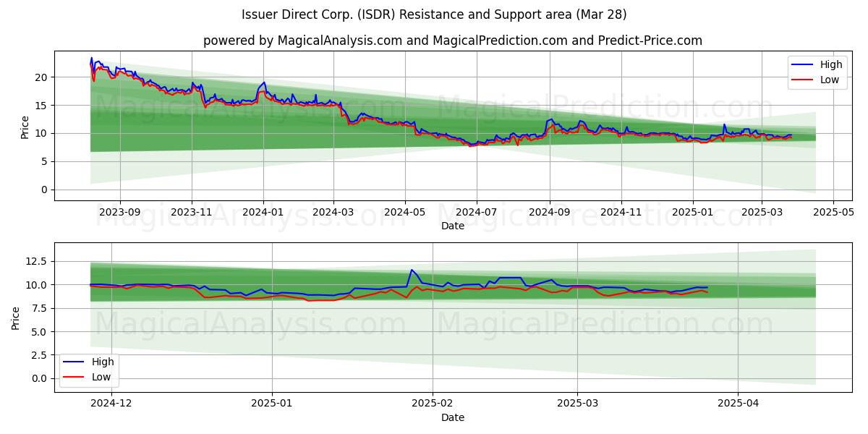
Task: Click the '2025-01' x-axis label on the bottom chart
Action: (x=272, y=405)
